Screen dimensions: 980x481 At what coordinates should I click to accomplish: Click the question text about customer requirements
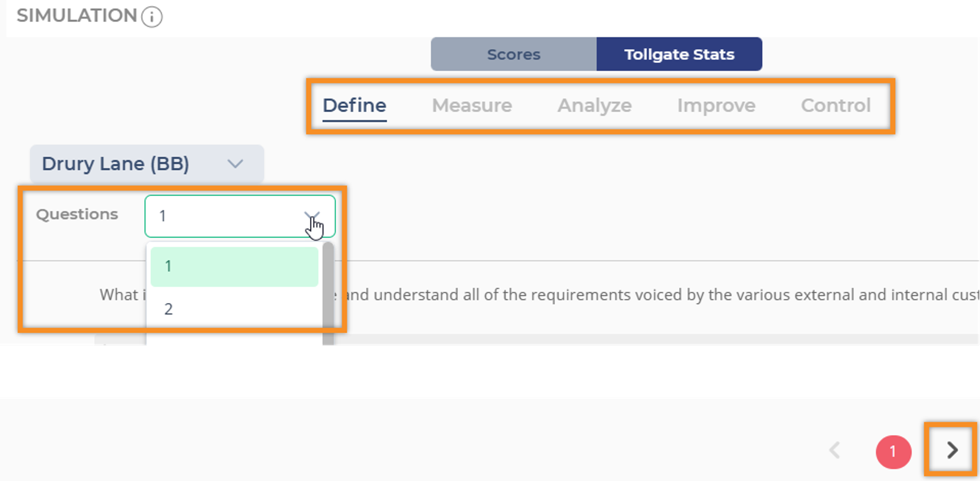[x=602, y=295]
